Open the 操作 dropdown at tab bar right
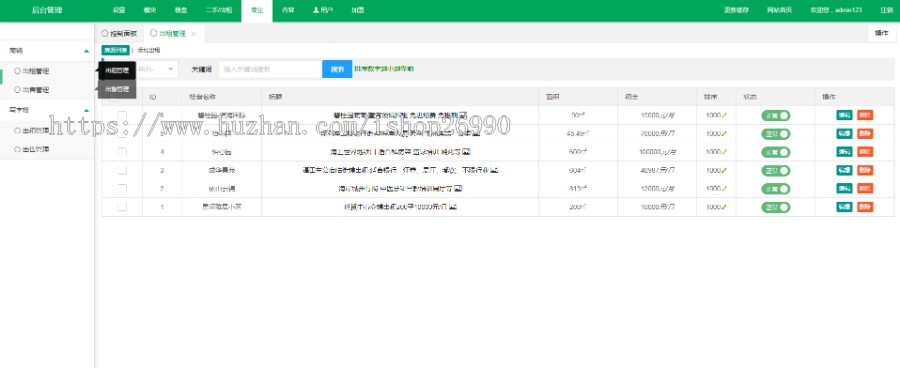The width and height of the screenshot is (900, 368). click(x=882, y=33)
